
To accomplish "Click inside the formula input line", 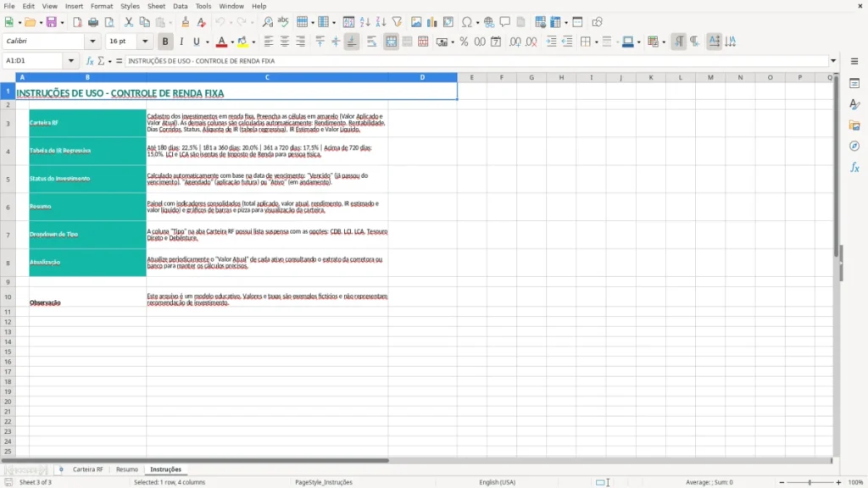I will point(476,61).
